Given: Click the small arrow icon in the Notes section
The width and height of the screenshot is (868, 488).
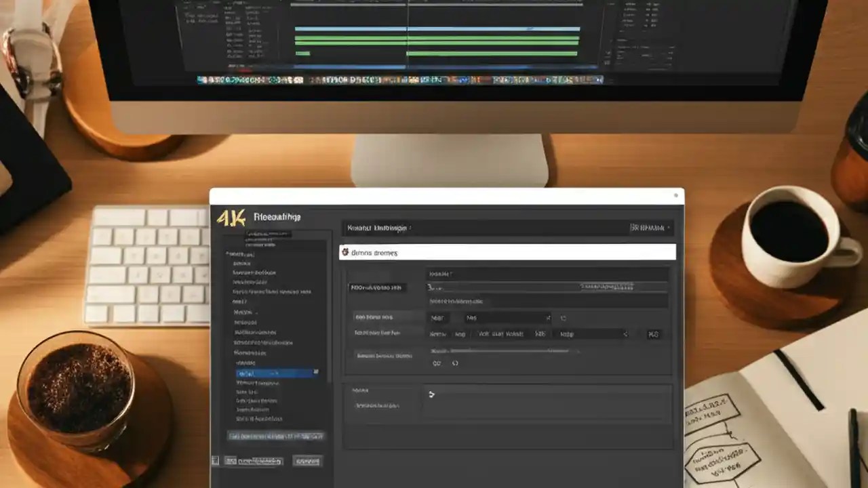Looking at the screenshot, I should click(432, 394).
